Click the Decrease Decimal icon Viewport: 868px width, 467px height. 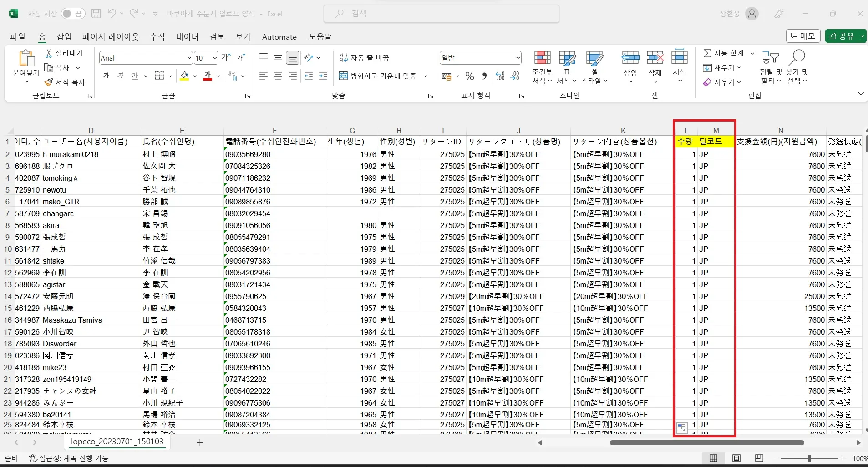pyautogui.click(x=515, y=76)
